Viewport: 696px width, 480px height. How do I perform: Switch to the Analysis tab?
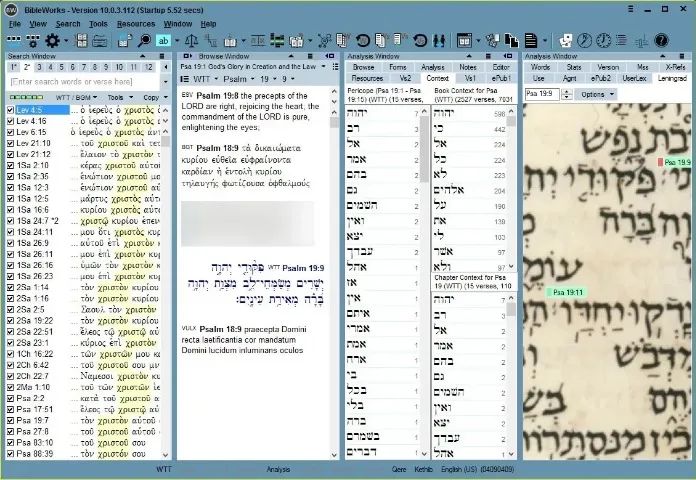coord(433,67)
